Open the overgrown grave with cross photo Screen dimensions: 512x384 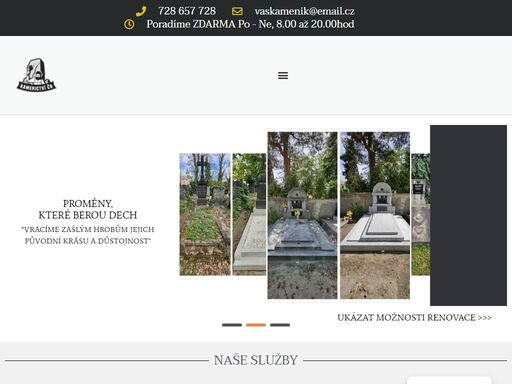205,214
